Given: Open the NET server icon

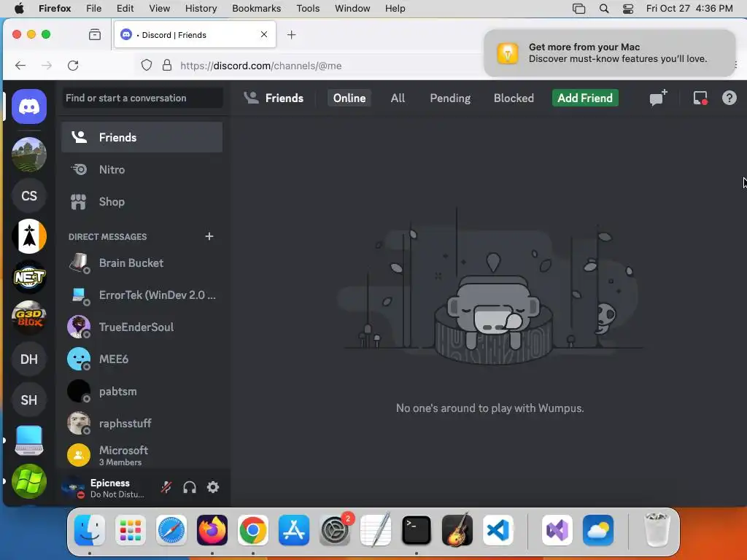Looking at the screenshot, I should click(x=29, y=276).
